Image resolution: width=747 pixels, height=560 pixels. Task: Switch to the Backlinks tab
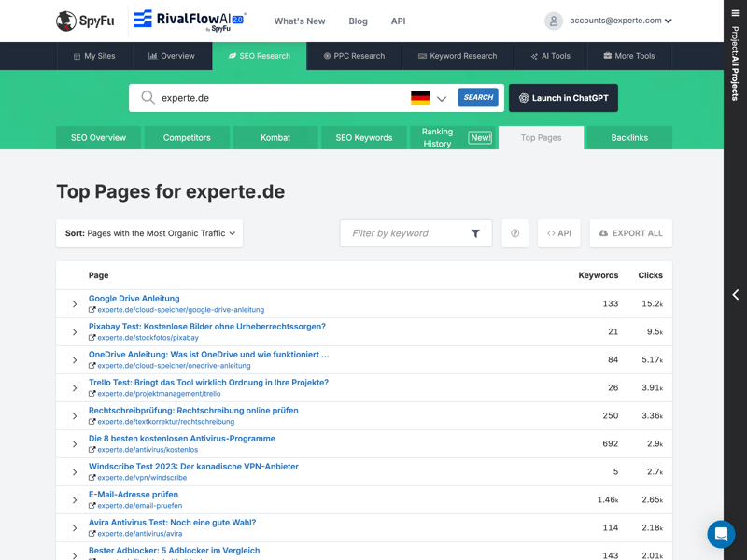628,138
